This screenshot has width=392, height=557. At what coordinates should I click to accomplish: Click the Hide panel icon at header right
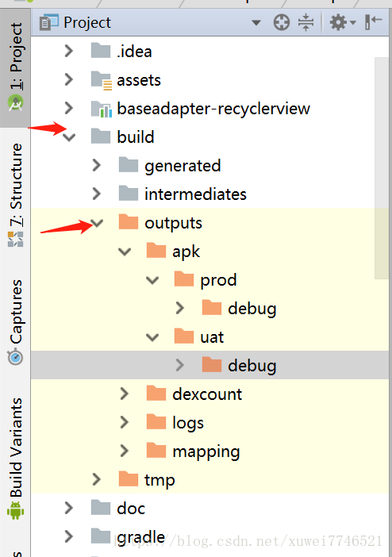(374, 22)
